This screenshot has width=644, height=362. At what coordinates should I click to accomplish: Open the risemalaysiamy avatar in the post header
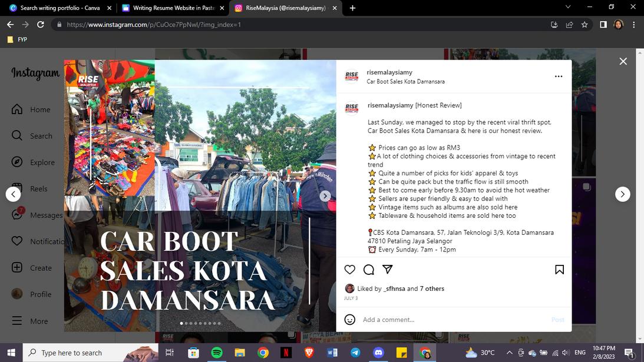point(352,76)
